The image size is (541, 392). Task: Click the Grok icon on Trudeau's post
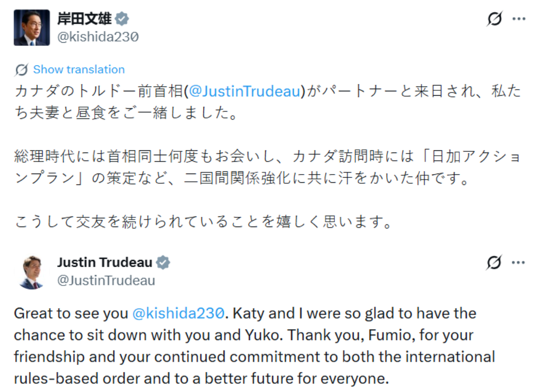click(494, 263)
